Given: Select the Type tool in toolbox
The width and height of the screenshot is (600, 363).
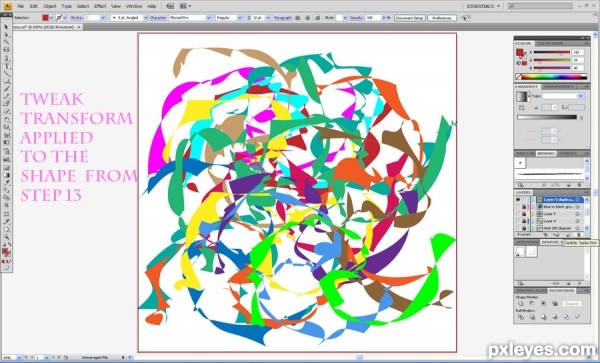Looking at the screenshot, I should 7,66.
